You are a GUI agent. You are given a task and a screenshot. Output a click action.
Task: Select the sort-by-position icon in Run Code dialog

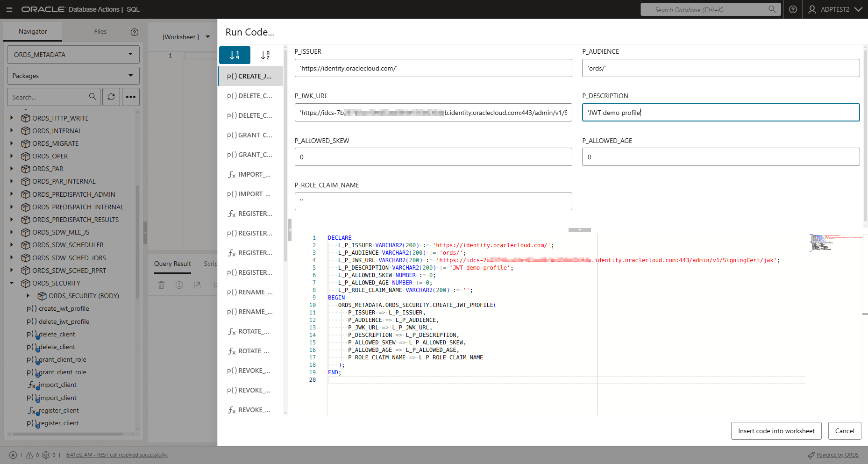pos(235,55)
